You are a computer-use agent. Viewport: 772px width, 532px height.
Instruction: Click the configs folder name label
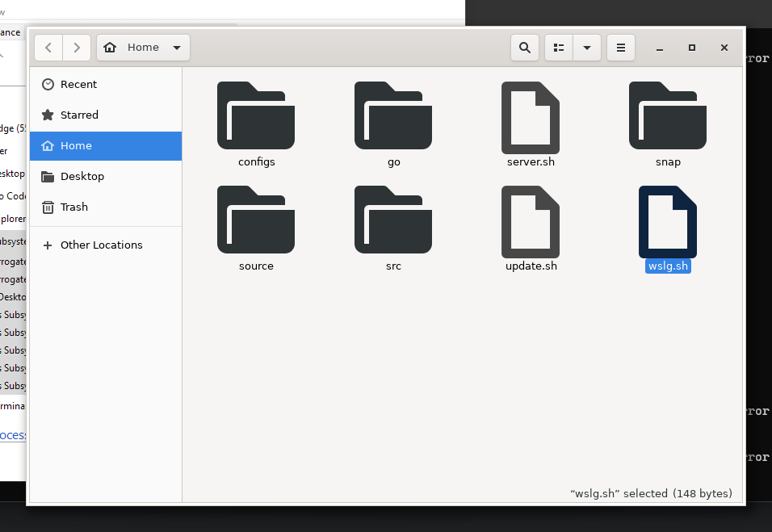(x=257, y=162)
